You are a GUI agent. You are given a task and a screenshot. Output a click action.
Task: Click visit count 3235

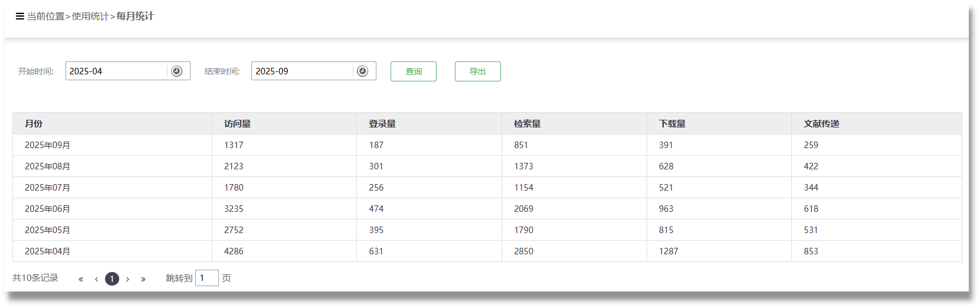pyautogui.click(x=234, y=209)
